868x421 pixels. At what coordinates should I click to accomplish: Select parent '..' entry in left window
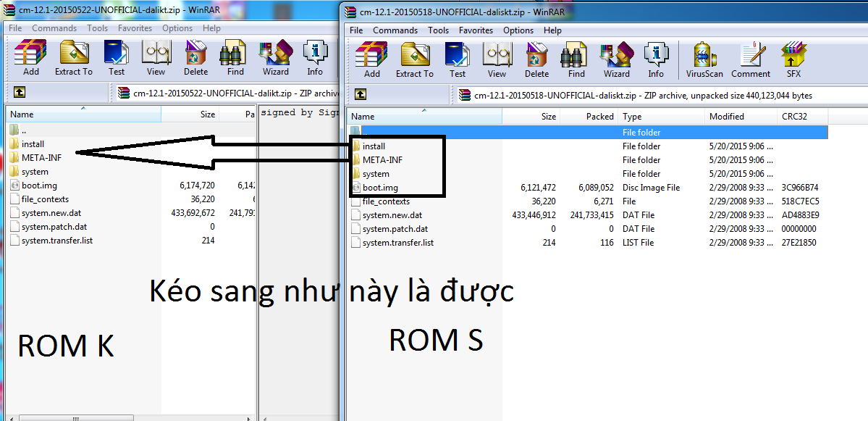pos(17,130)
